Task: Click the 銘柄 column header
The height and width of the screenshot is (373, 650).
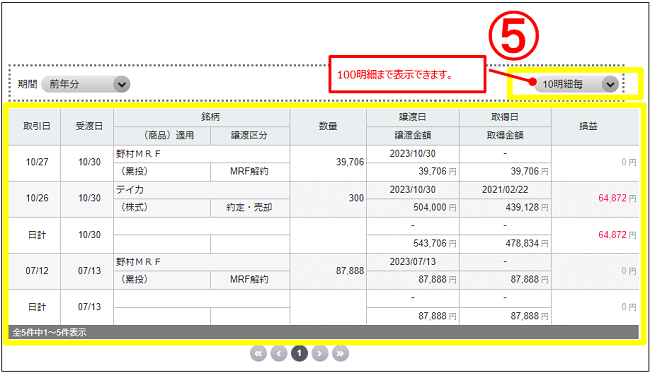Action: (x=201, y=117)
